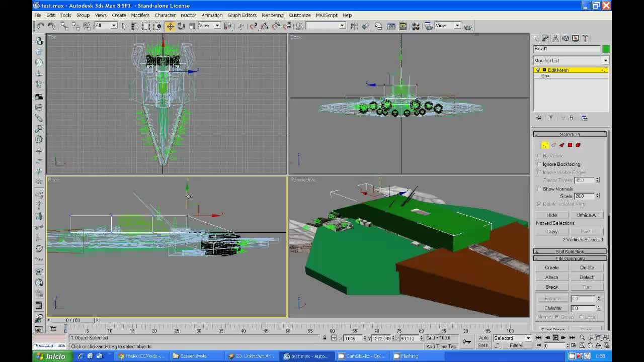
Task: Switch to Element sub-object selection
Action: [x=578, y=145]
